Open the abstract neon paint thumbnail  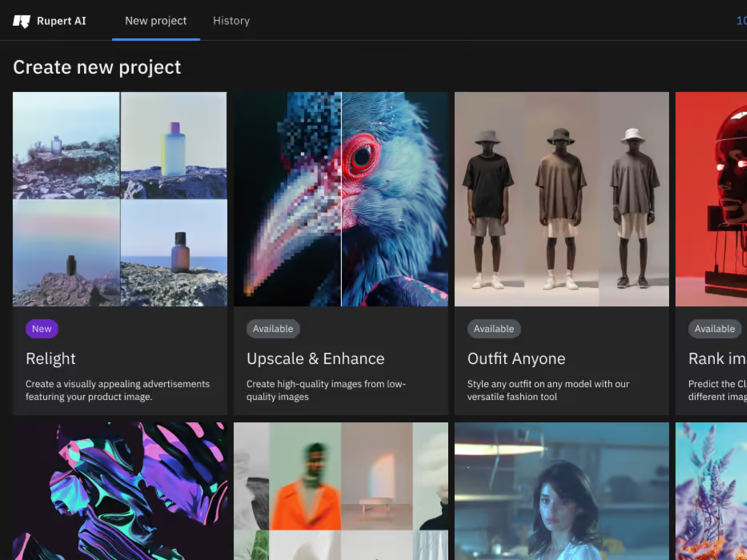point(120,491)
